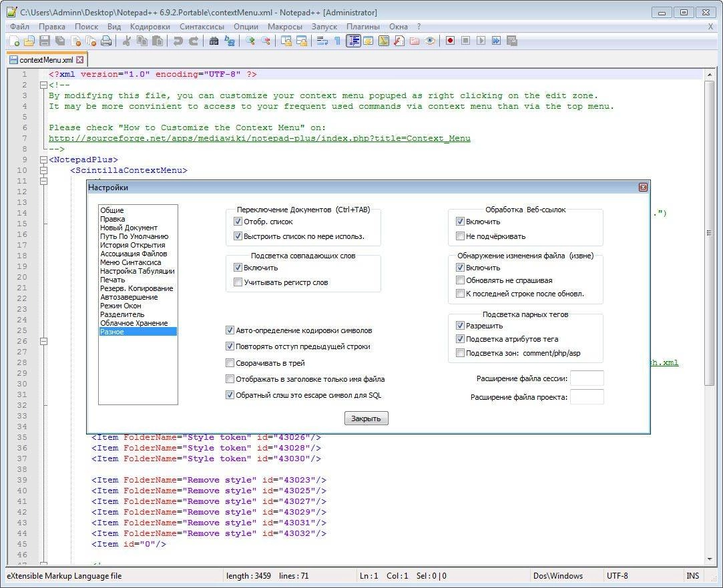Viewport: 723px width, 588px height.
Task: Click the Save Recorded Macro icon
Action: coord(512,41)
